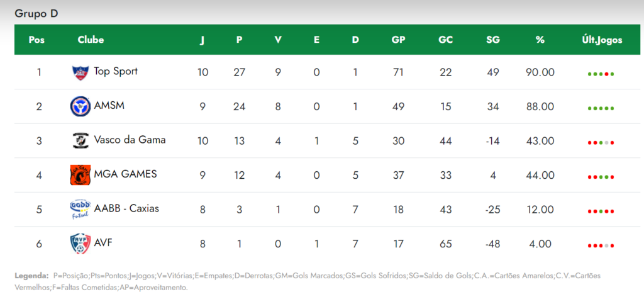Open the Vasco da Gama club link

(x=130, y=140)
